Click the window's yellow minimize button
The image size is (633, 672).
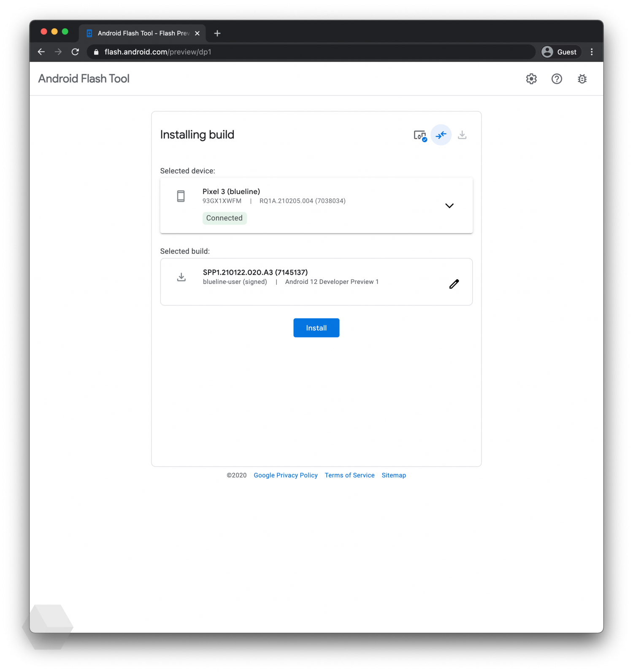pyautogui.click(x=54, y=32)
